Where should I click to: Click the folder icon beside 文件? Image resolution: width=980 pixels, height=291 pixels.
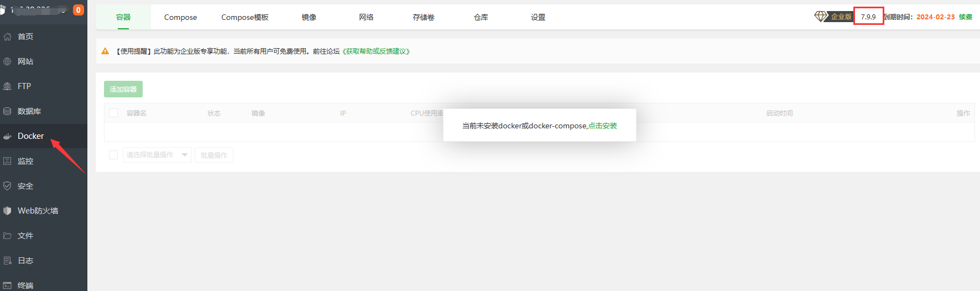tap(7, 236)
